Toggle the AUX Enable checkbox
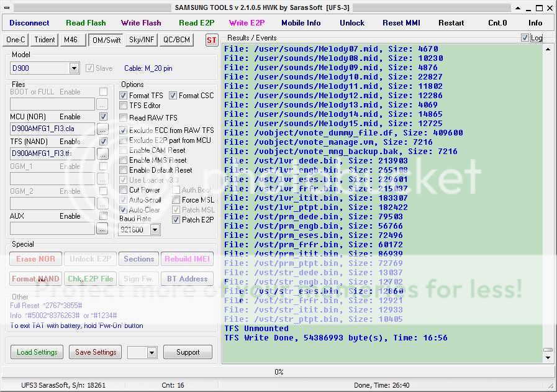Image resolution: width=557 pixels, height=392 pixels. click(103, 216)
